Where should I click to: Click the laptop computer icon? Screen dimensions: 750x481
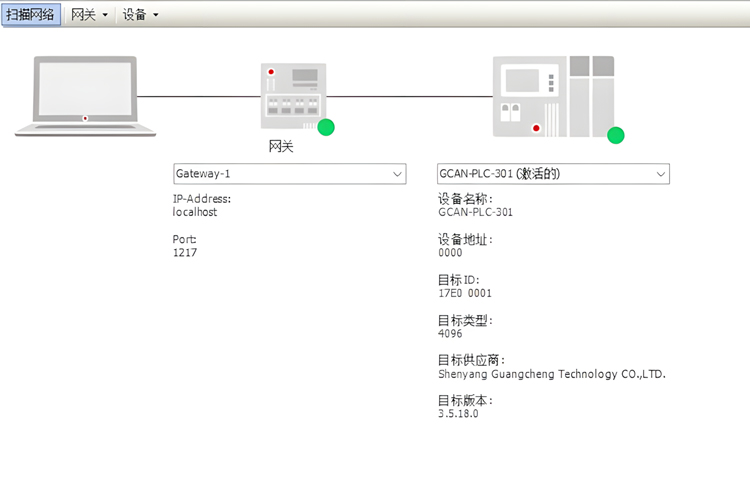point(85,95)
